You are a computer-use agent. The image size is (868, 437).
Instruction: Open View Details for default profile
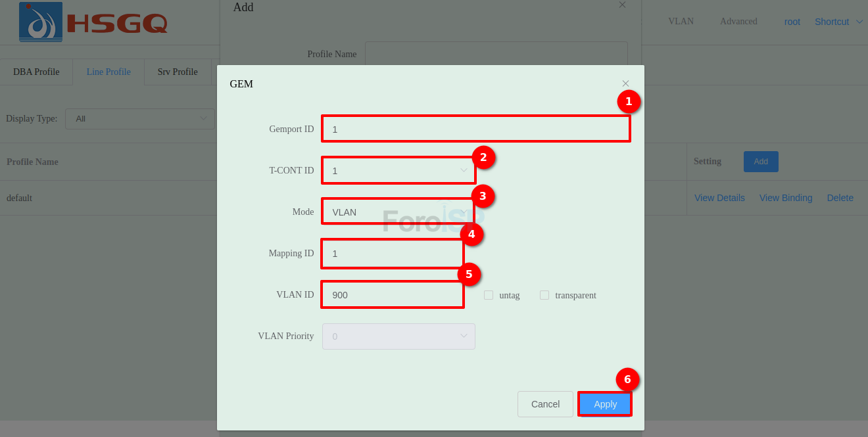click(x=719, y=198)
